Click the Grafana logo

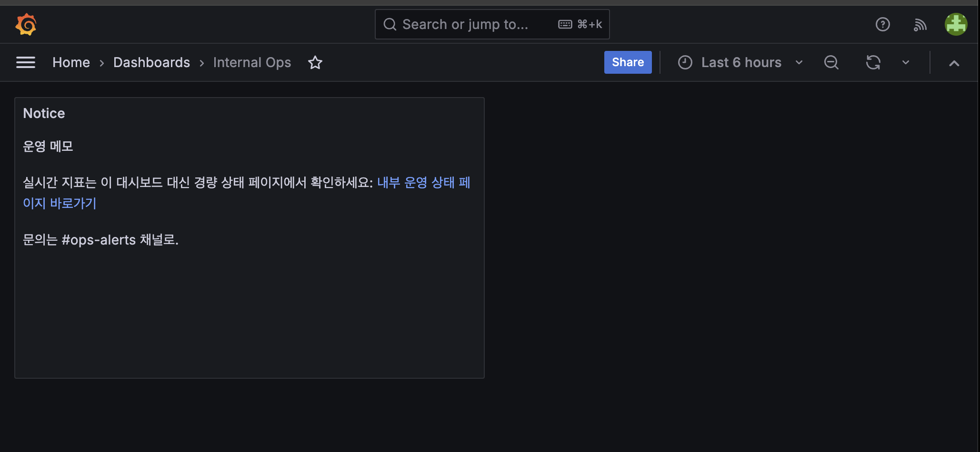coord(26,24)
